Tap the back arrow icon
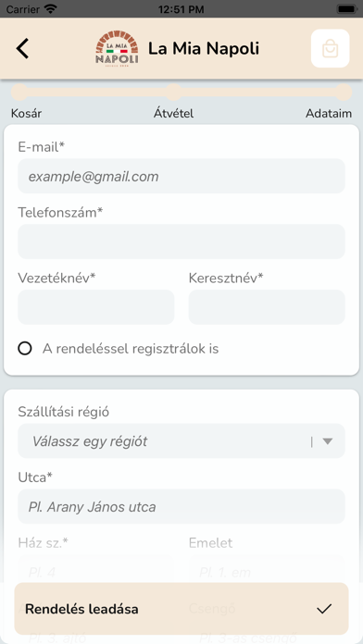Image resolution: width=363 pixels, height=644 pixels. pyautogui.click(x=22, y=48)
